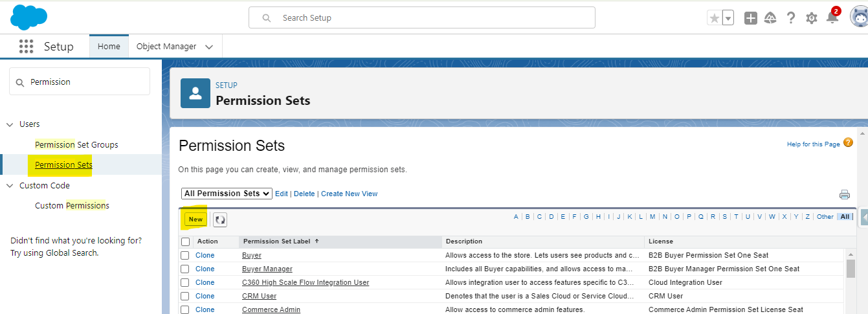
Task: Tick the checkbox for the Buyer Manager row
Action: (185, 269)
